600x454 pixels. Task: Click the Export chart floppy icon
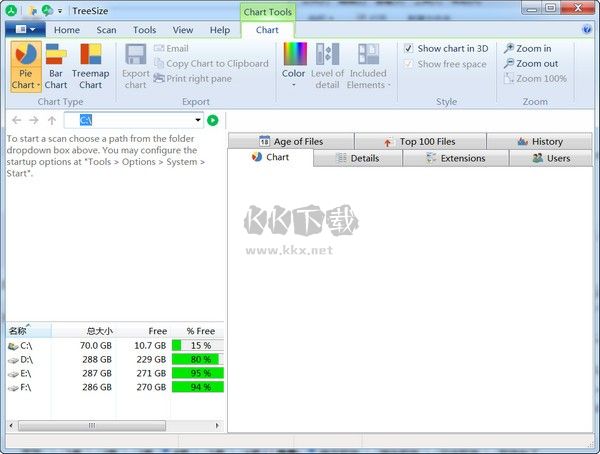(136, 54)
